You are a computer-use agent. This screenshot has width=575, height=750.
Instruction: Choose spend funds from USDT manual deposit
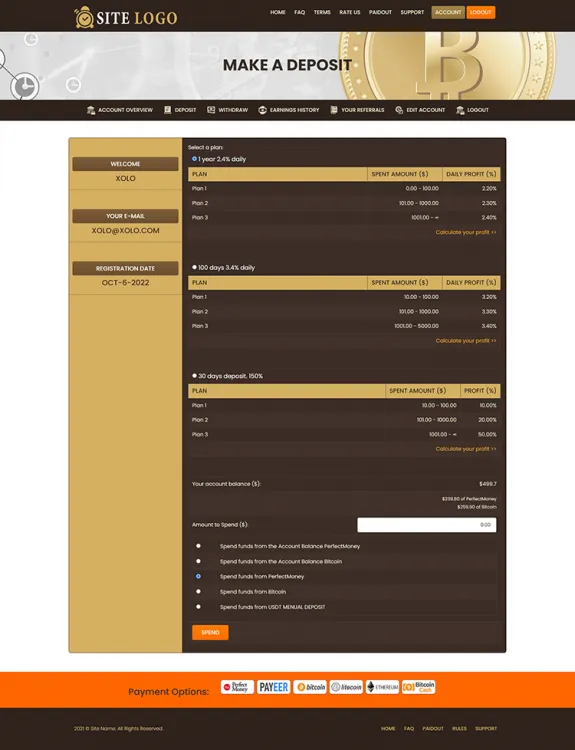click(198, 607)
